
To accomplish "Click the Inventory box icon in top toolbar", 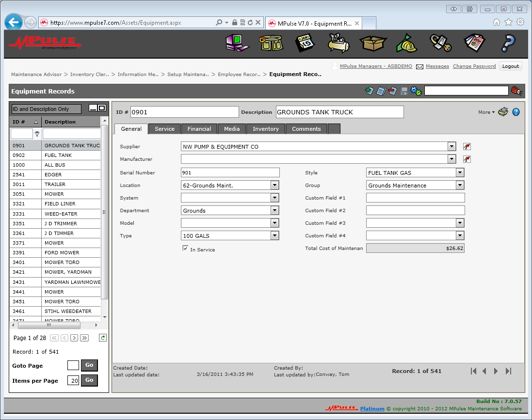I will (x=373, y=43).
